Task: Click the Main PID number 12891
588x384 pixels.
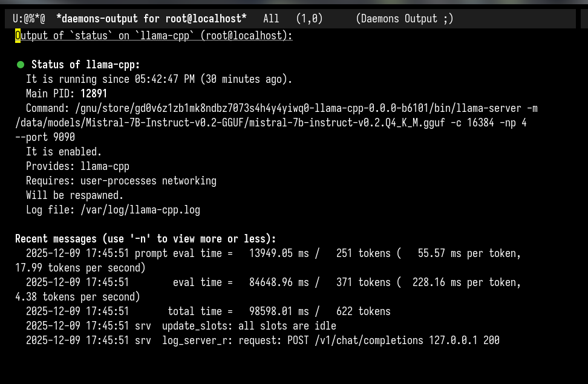Action: point(94,94)
